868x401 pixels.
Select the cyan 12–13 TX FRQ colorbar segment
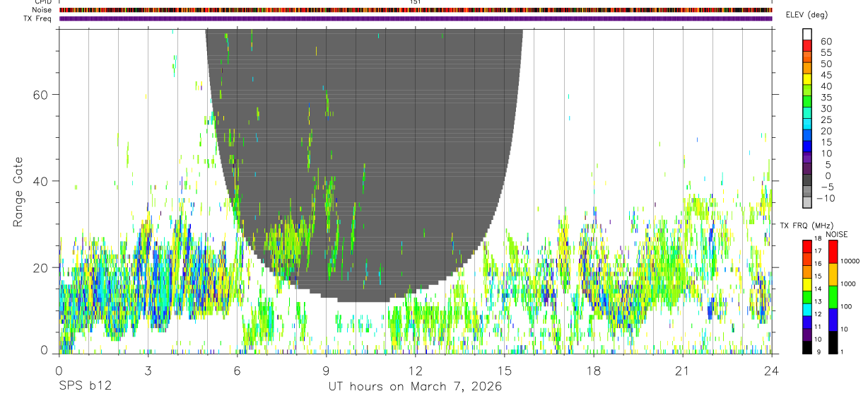(807, 309)
